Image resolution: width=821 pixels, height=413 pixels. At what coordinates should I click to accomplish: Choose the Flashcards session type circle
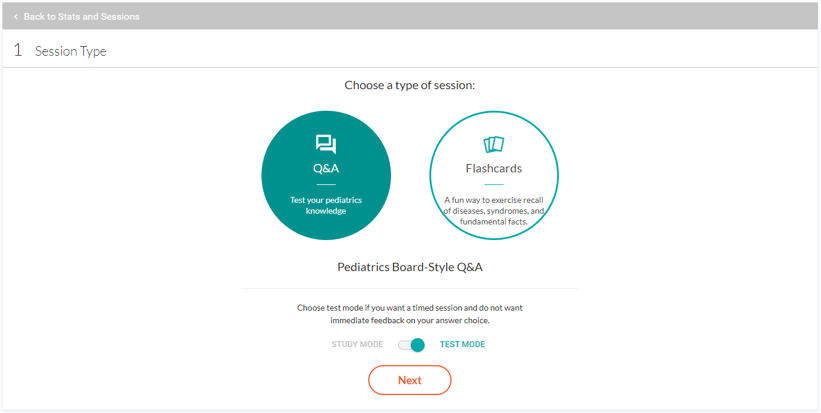click(494, 175)
